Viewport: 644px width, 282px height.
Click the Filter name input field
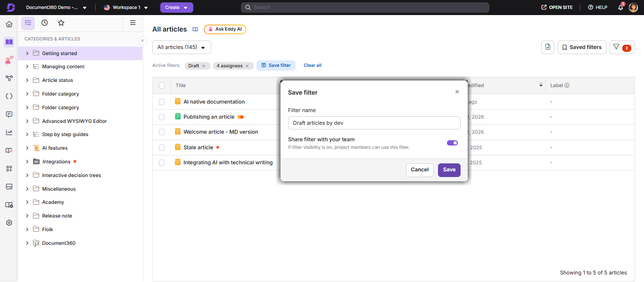(374, 123)
